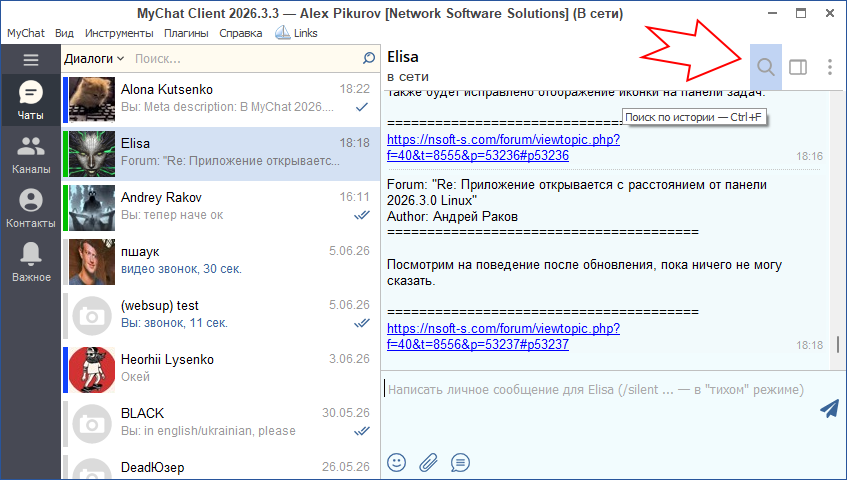The image size is (847, 480).
Task: Click "Author: Андрей Раков" message line
Action: [x=453, y=217]
